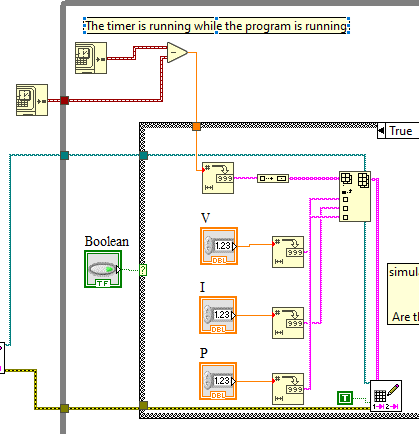Click the I label above numeric control

tap(202, 287)
